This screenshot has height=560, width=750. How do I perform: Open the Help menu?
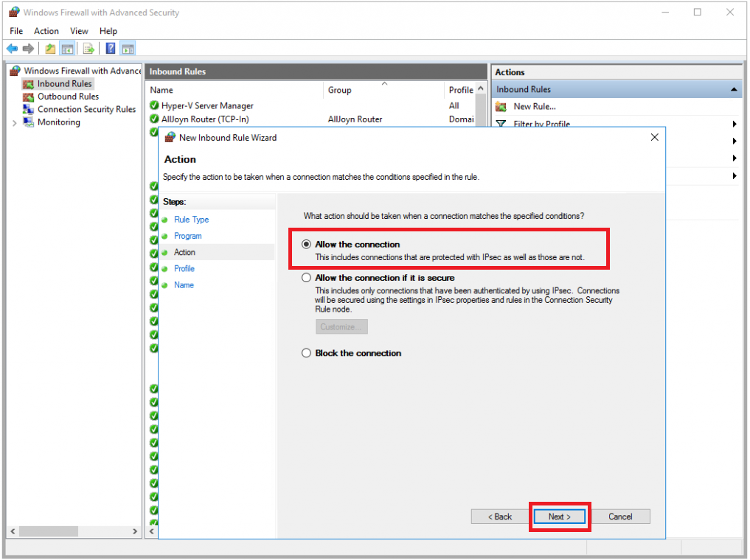coord(108,31)
